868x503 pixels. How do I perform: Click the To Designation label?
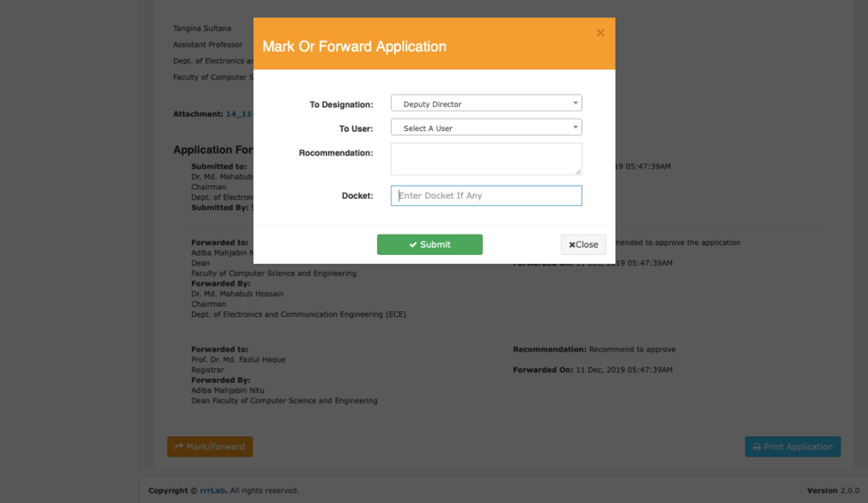340,104
